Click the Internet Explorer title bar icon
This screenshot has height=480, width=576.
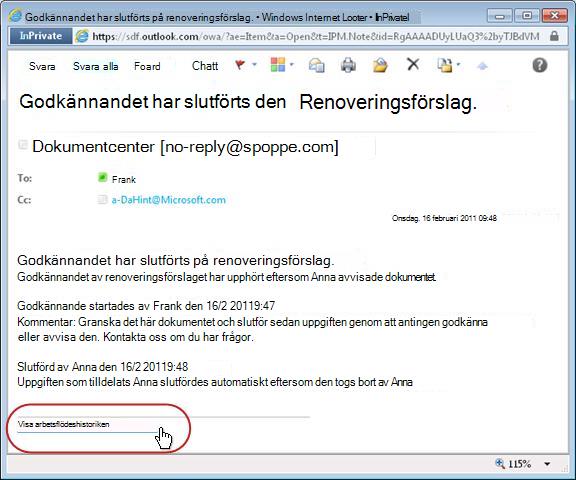[16, 15]
